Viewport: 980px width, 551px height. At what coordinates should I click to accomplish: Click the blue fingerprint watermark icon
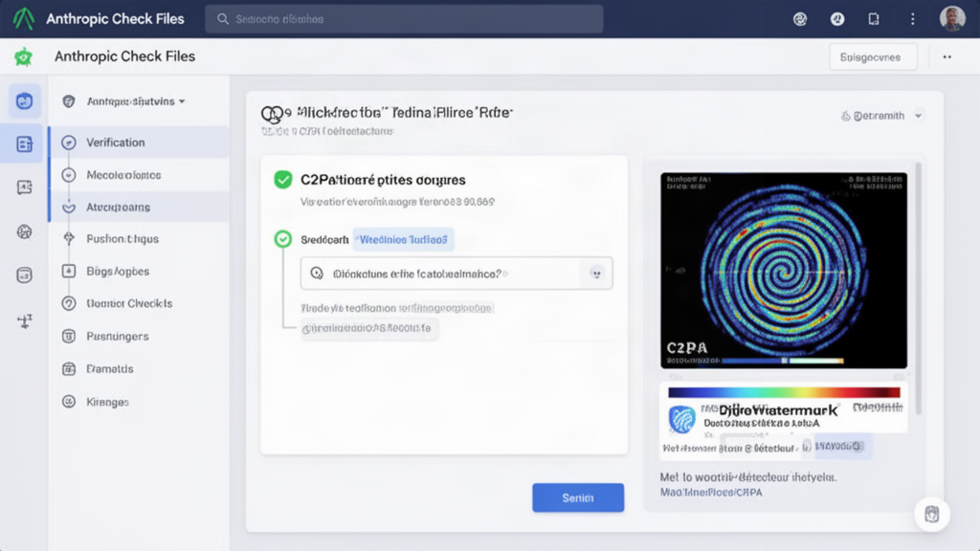coord(681,419)
